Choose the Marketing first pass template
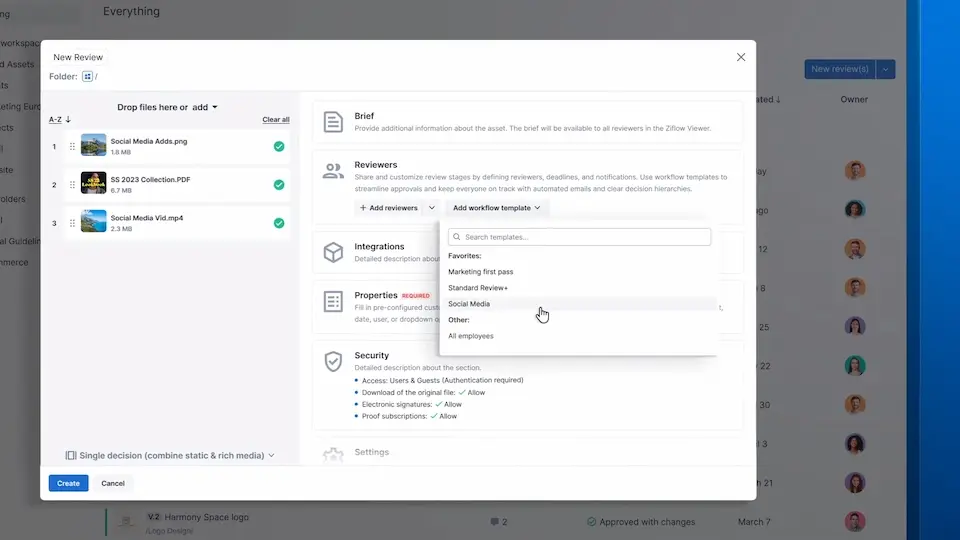960x540 pixels. click(480, 272)
